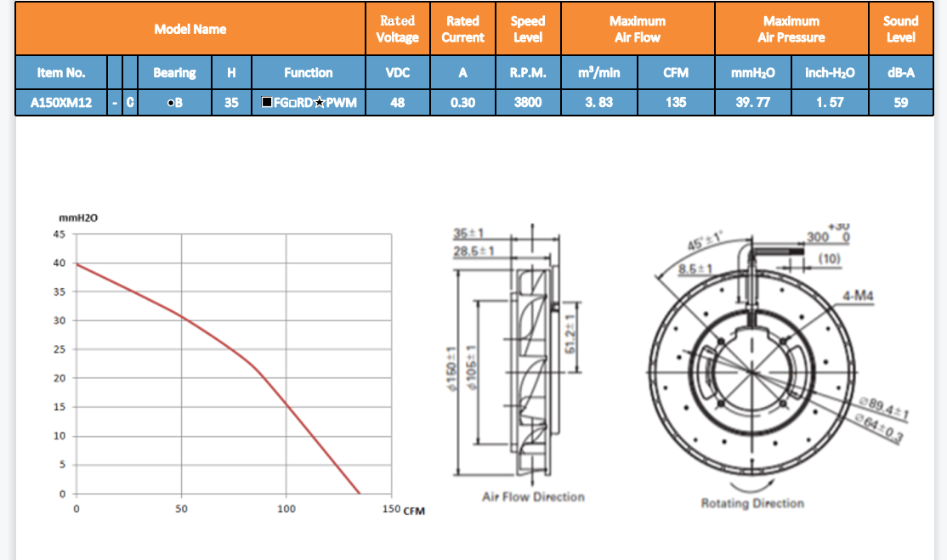The image size is (947, 560).
Task: Click the star symbol before PWM
Action: [x=319, y=103]
